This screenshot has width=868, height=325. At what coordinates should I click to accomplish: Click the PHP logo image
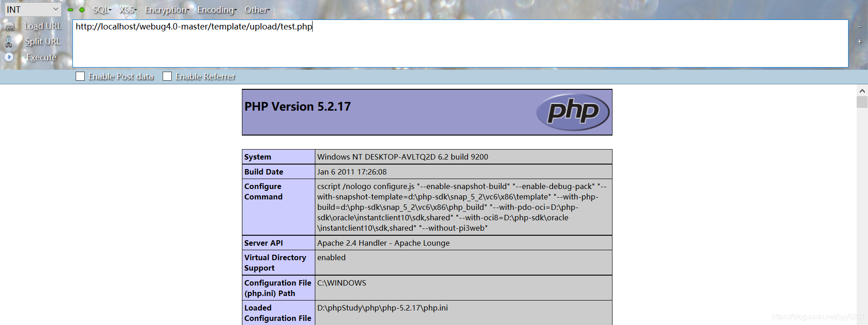(x=573, y=112)
